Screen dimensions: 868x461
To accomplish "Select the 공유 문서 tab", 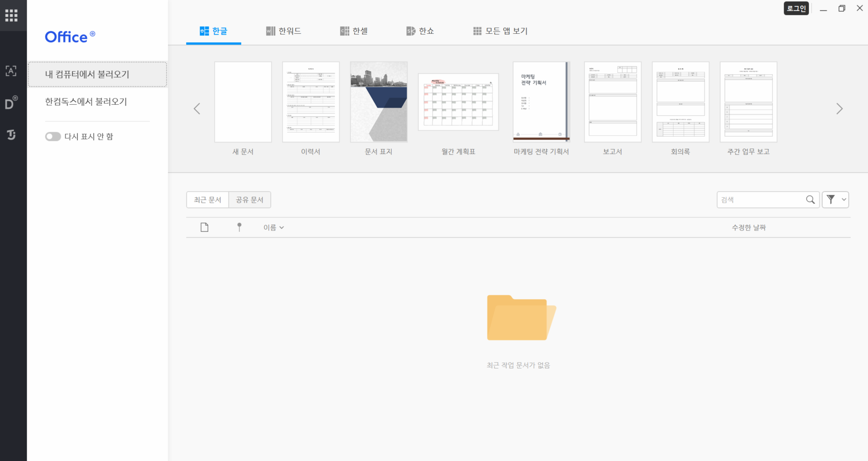I will pyautogui.click(x=249, y=200).
